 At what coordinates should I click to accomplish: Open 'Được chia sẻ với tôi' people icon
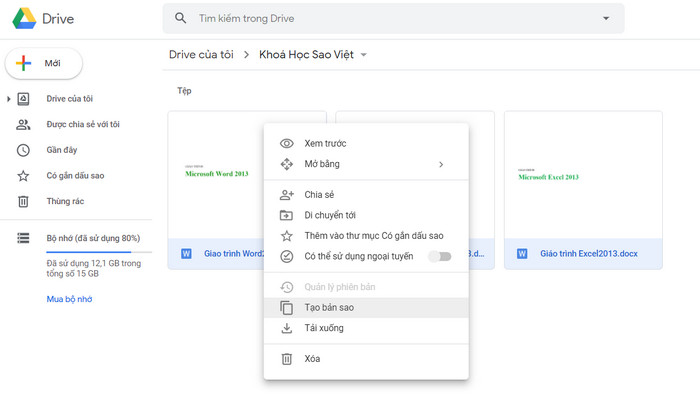click(x=23, y=124)
